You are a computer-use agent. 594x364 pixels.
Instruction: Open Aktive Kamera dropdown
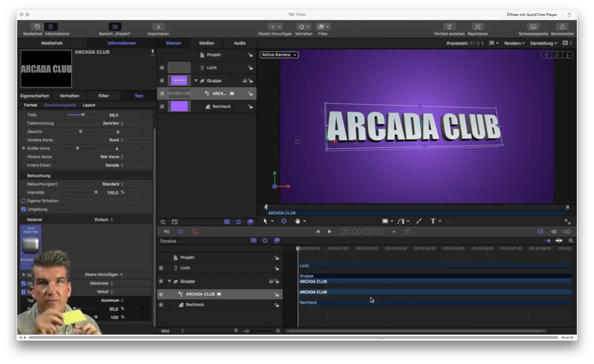point(279,55)
